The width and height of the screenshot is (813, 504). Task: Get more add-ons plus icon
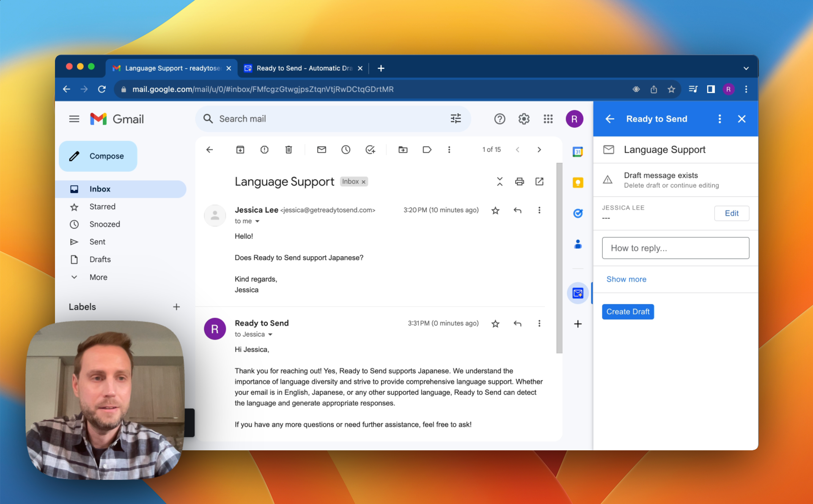tap(578, 324)
